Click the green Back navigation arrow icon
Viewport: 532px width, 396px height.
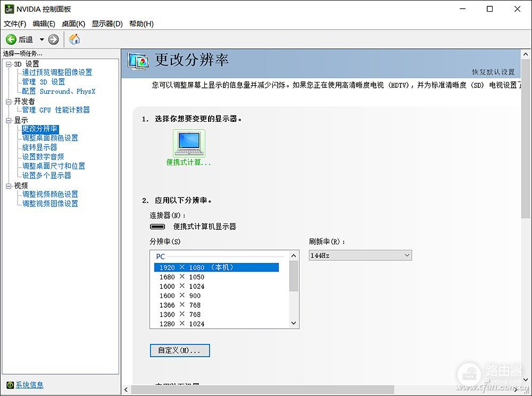(x=12, y=39)
